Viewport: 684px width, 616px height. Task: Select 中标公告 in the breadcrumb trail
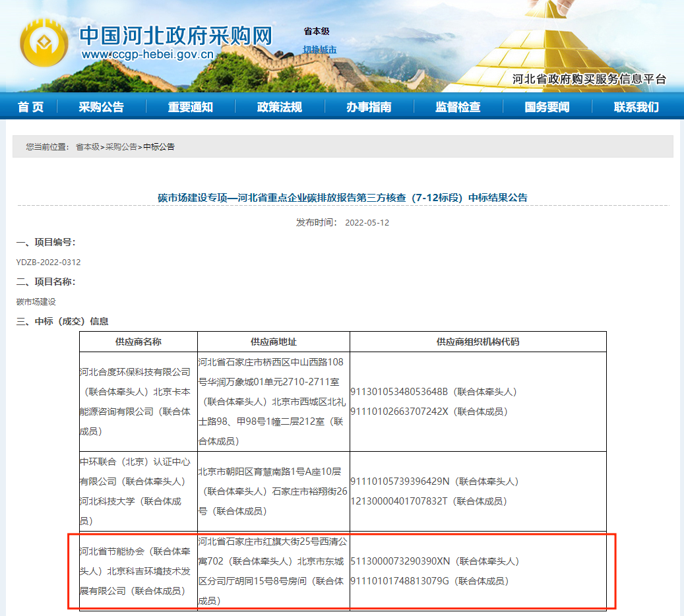[x=158, y=147]
